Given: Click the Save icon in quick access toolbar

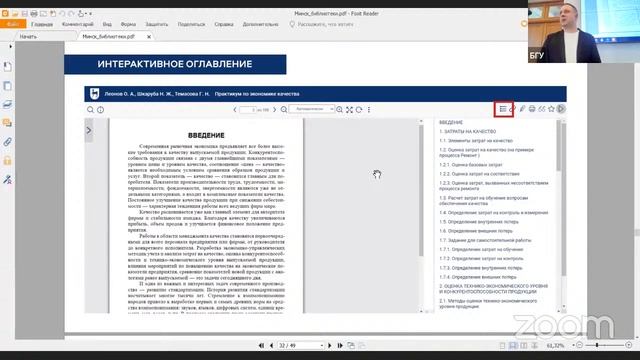Looking at the screenshot, I should point(24,14).
